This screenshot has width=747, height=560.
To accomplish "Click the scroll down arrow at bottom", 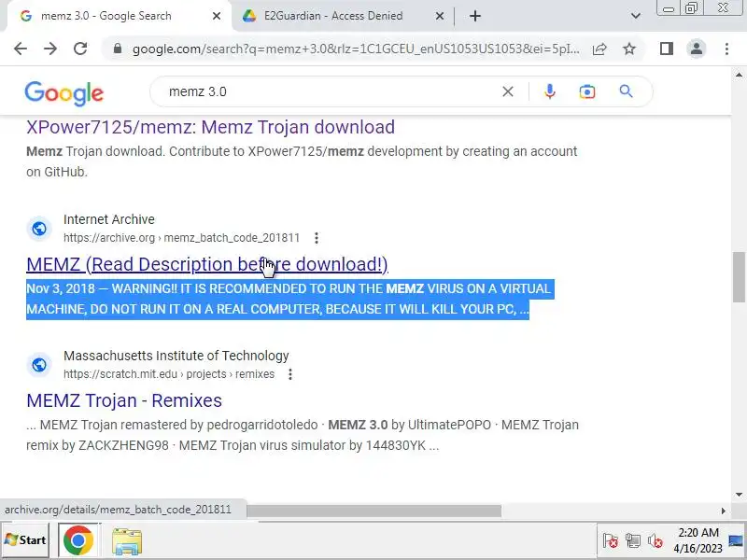I will coord(739,495).
